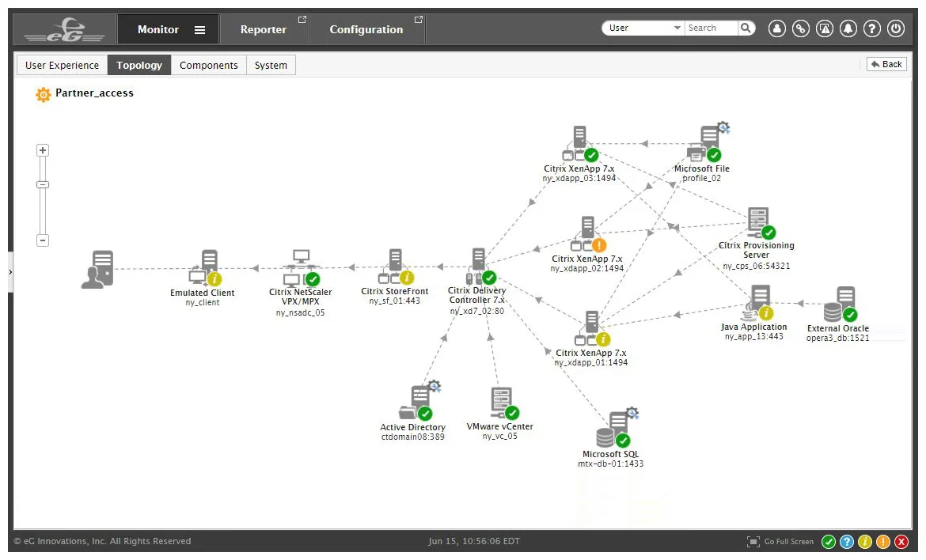Select the Topology tab
The height and width of the screenshot is (560, 926).
coord(139,65)
